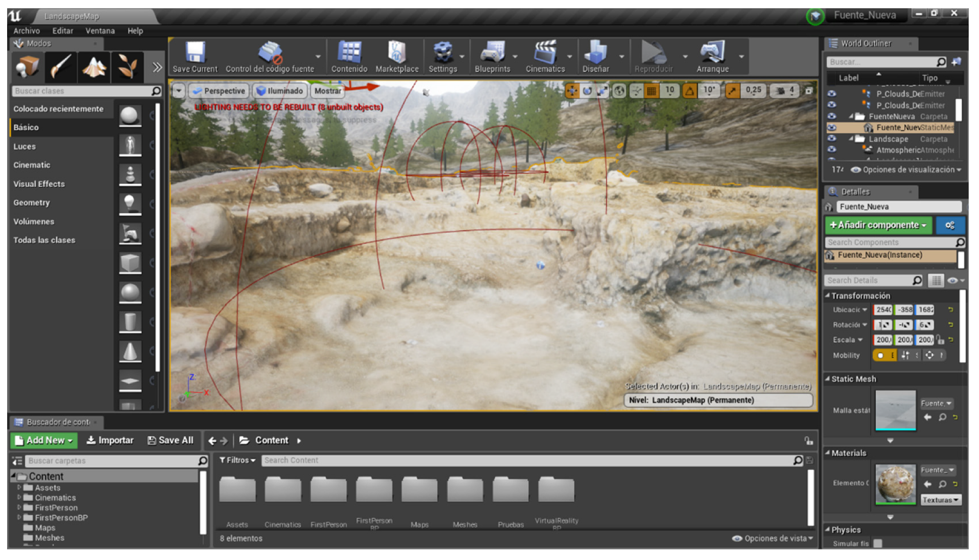Toggle visibility of Fuente_Nueva in World Outliner
This screenshot has width=979, height=560.
coord(832,128)
